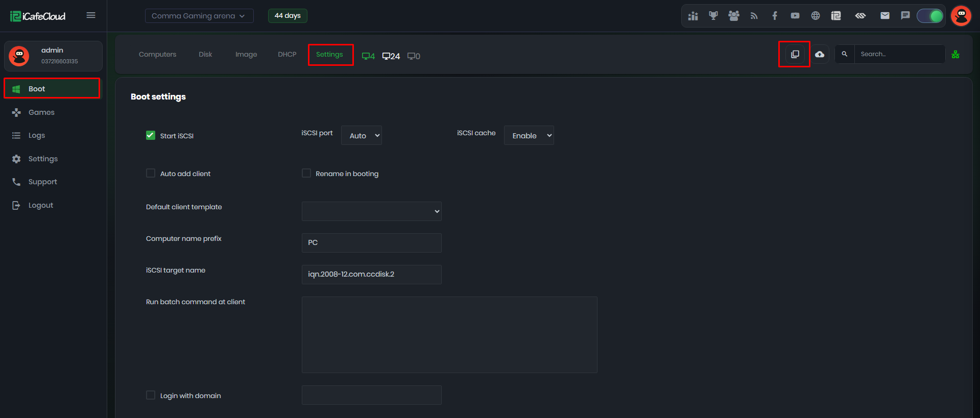The height and width of the screenshot is (418, 980).
Task: Uncheck the Start iSCSI checkbox
Action: [x=151, y=135]
